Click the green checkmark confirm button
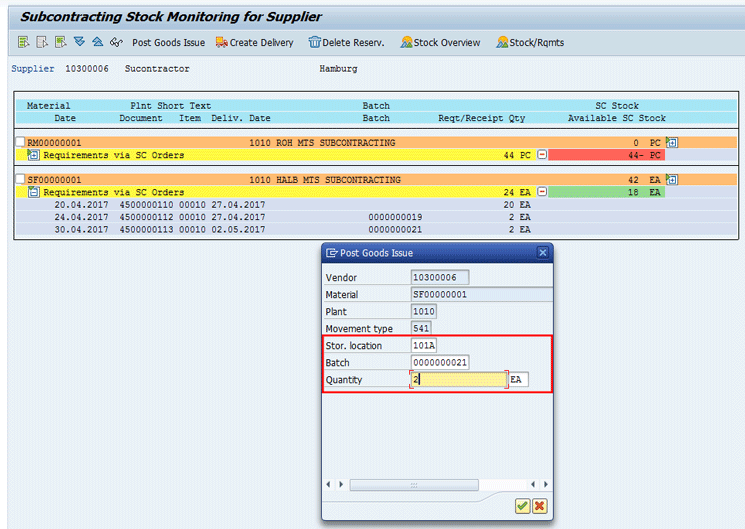745x529 pixels. click(x=522, y=506)
